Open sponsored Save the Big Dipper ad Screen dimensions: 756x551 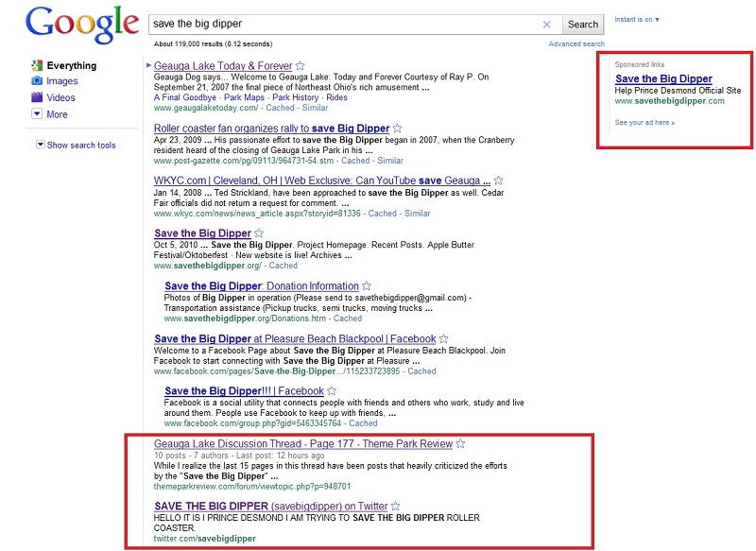point(664,78)
